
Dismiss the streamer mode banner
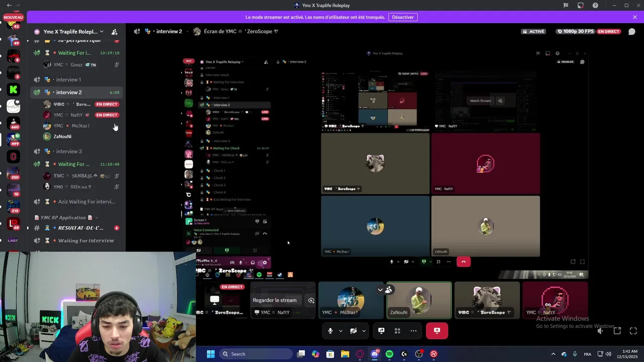[635, 17]
